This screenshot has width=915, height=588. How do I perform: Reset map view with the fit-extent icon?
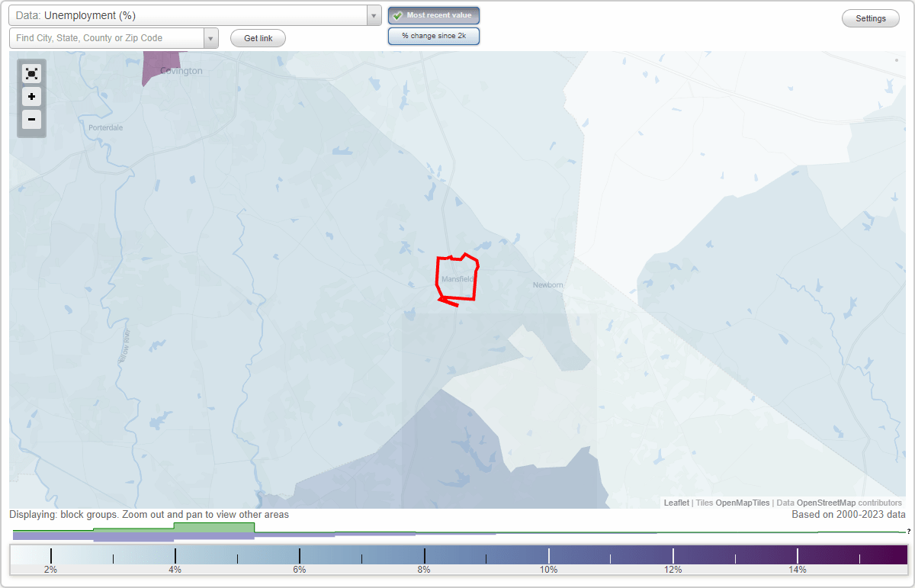(x=31, y=73)
